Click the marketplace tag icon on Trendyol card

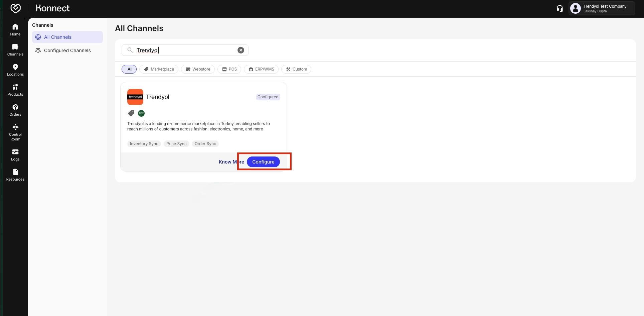(x=131, y=113)
